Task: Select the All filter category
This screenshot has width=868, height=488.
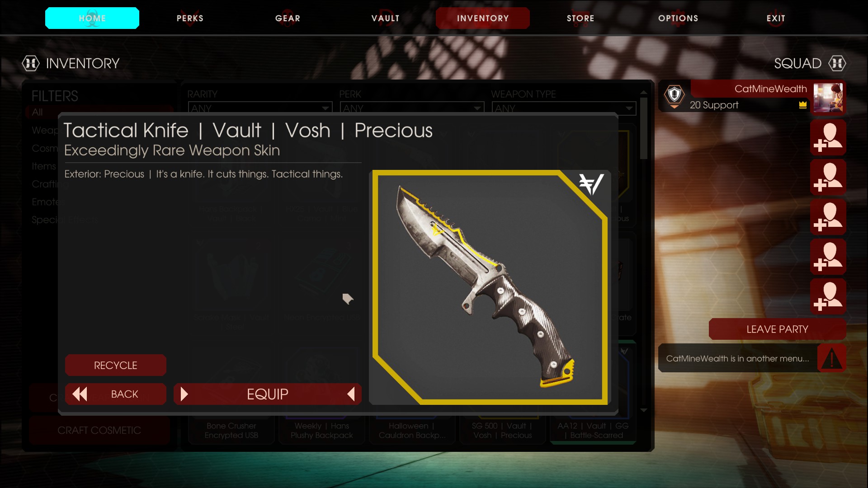Action: coord(38,112)
